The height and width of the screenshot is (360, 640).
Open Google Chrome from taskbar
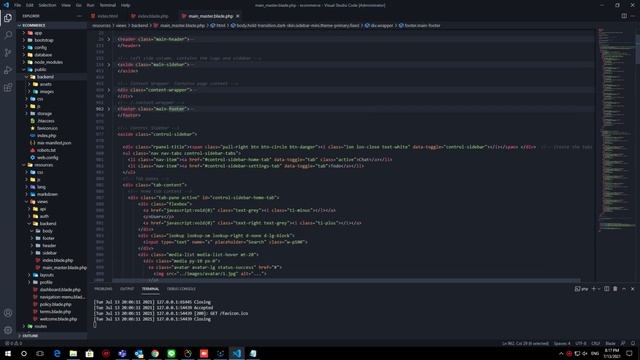click(x=155, y=353)
